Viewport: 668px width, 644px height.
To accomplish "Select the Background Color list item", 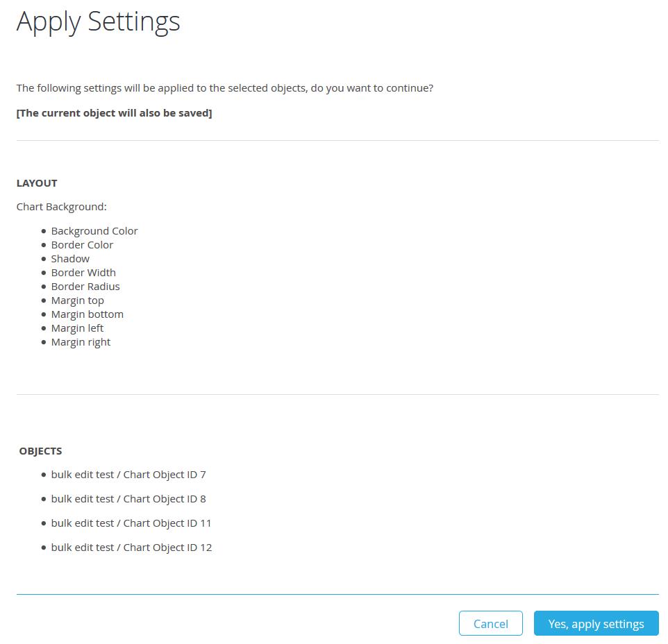I will (x=94, y=231).
